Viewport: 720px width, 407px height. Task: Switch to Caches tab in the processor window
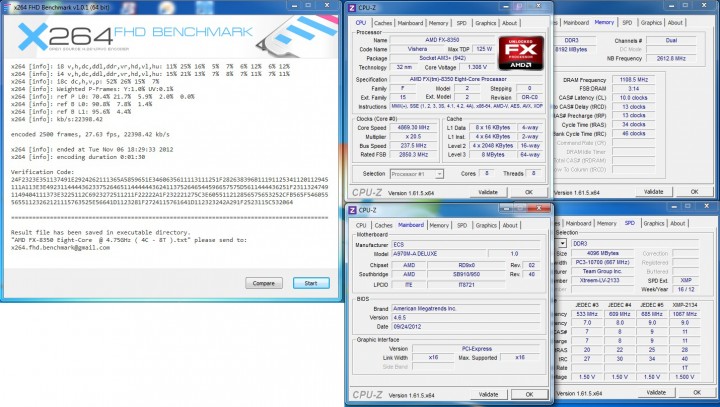382,23
